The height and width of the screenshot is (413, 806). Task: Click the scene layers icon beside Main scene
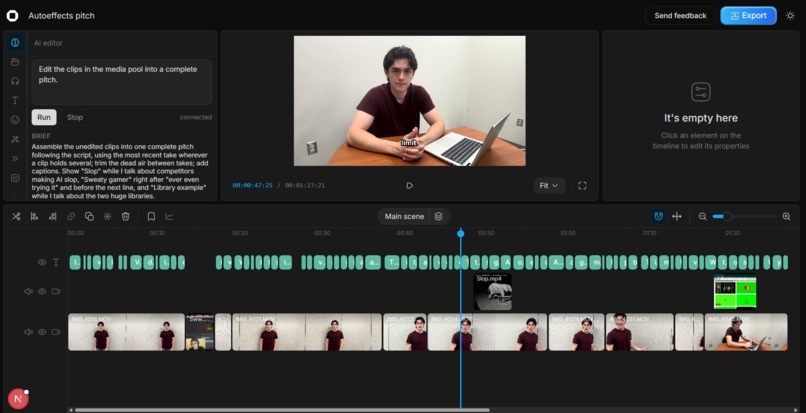pos(438,217)
